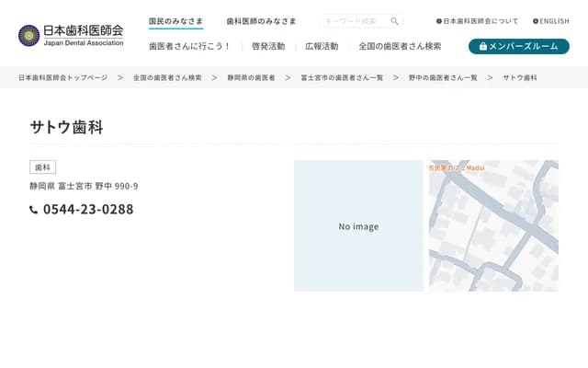
Task: Open the メンバーズルーム button
Action: click(518, 46)
